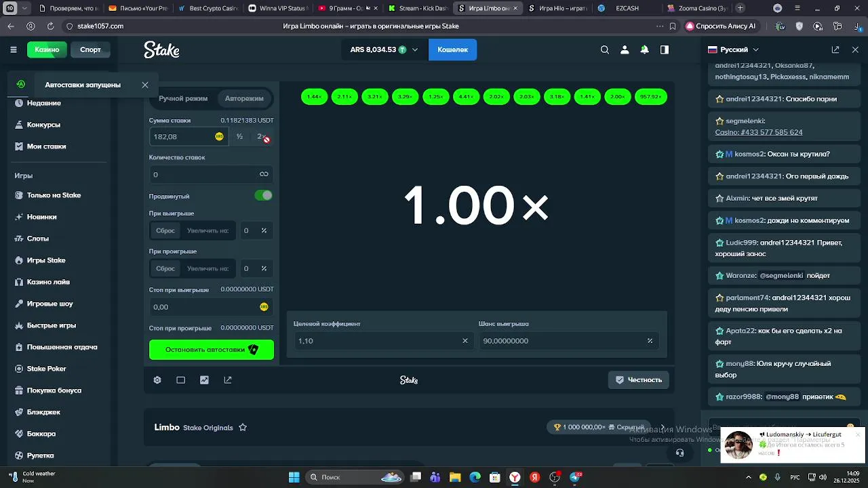Viewport: 868px width, 488px height.
Task: Switch to 'Авторежим' tab
Action: tap(244, 98)
